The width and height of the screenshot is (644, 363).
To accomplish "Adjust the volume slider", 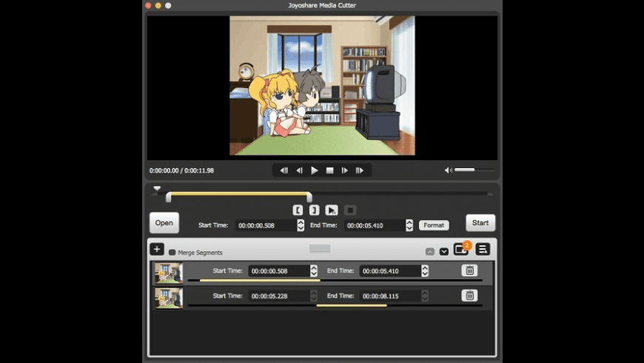I will pyautogui.click(x=474, y=170).
